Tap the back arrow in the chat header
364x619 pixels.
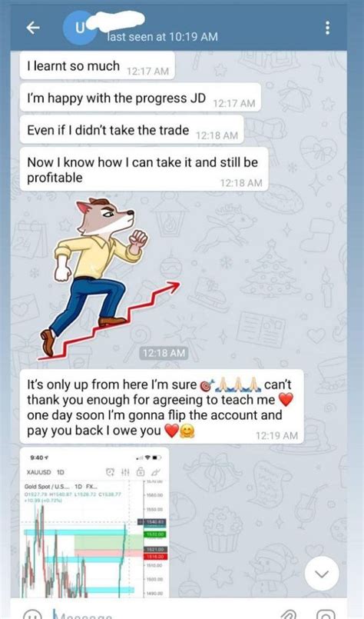point(33,28)
